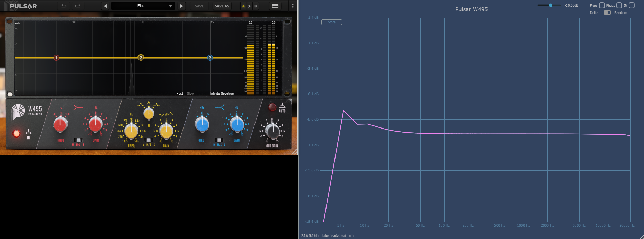Viewport: 644px width, 239px height.
Task: Click the yellow Q knob
Action: (x=149, y=113)
